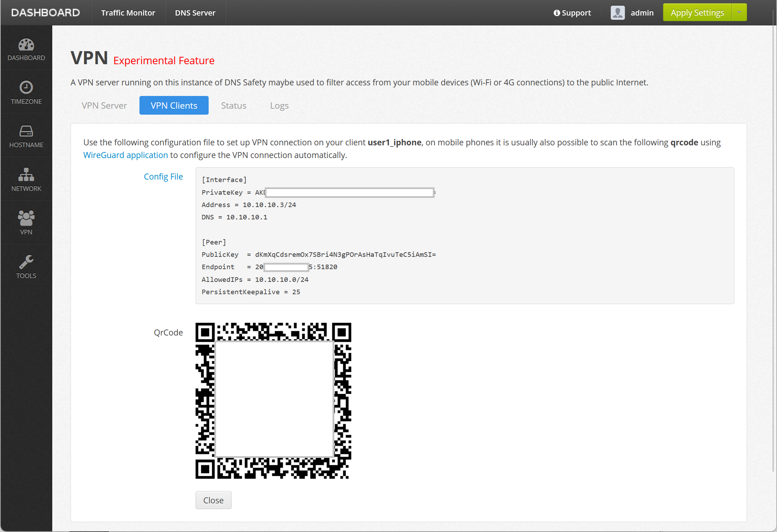Click the QR code image
777x532 pixels.
273,401
